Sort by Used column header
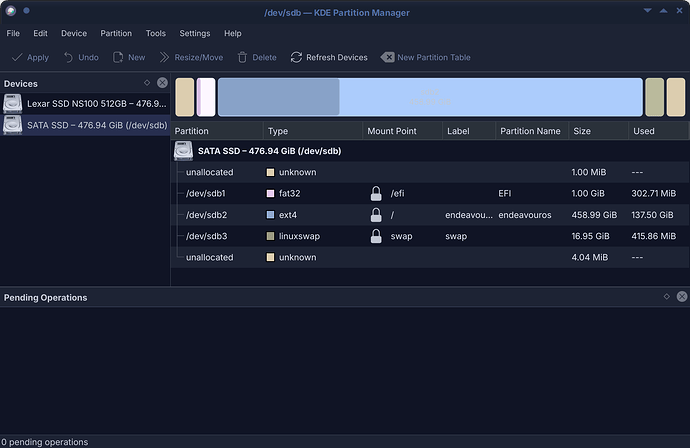 (x=658, y=131)
